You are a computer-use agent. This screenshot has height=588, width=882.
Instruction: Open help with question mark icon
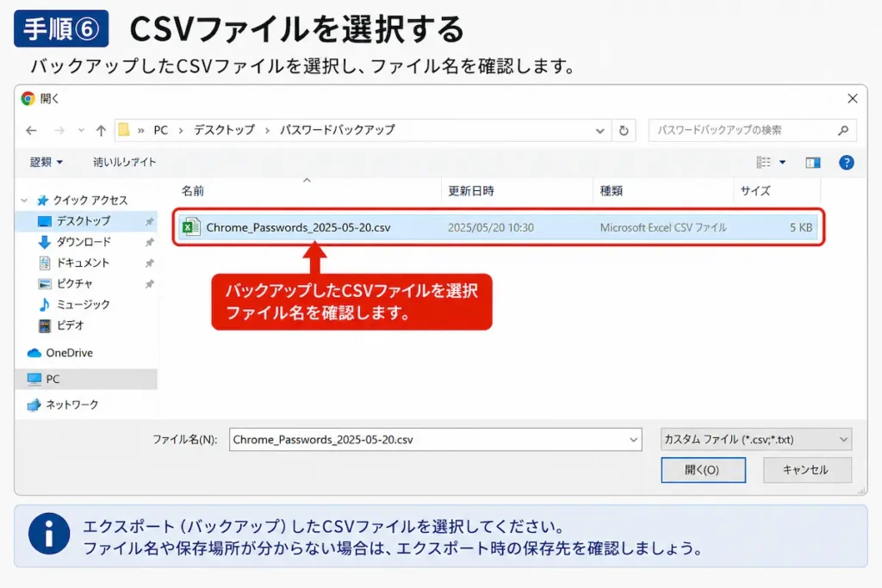846,163
